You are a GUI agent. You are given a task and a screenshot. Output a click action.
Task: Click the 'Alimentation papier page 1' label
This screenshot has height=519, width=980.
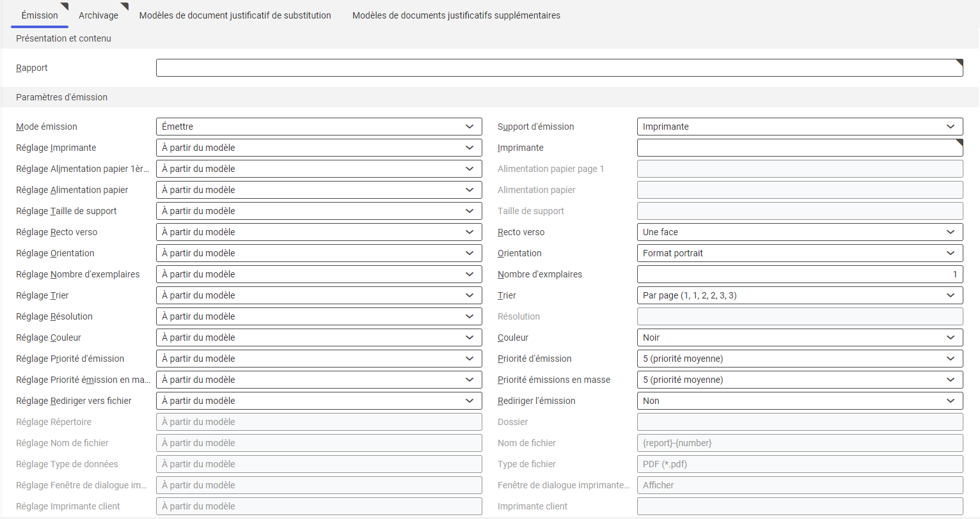point(551,169)
